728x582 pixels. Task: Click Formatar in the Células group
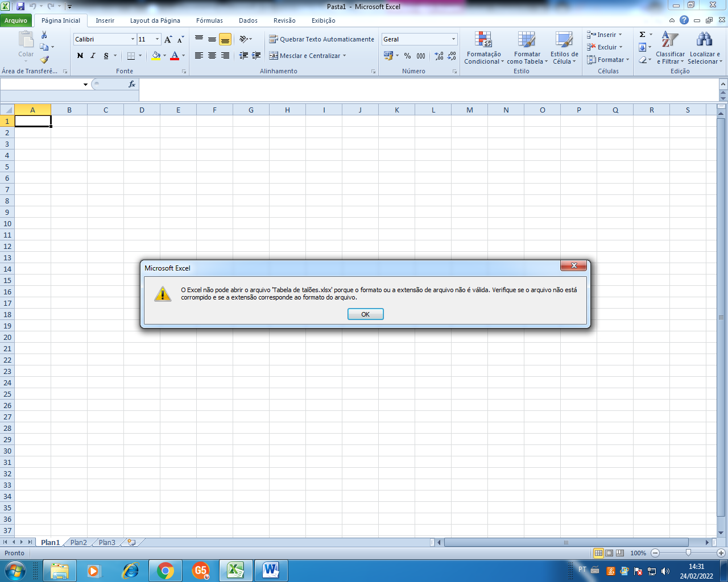pyautogui.click(x=608, y=60)
